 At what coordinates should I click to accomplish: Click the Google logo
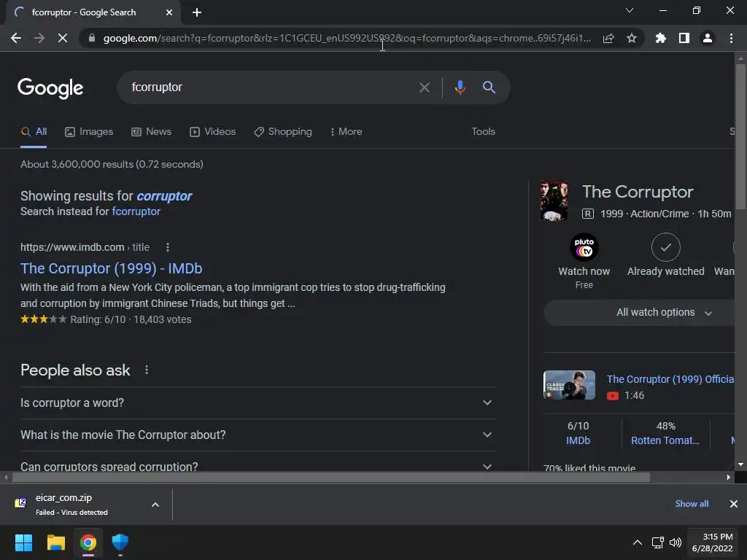coord(50,88)
